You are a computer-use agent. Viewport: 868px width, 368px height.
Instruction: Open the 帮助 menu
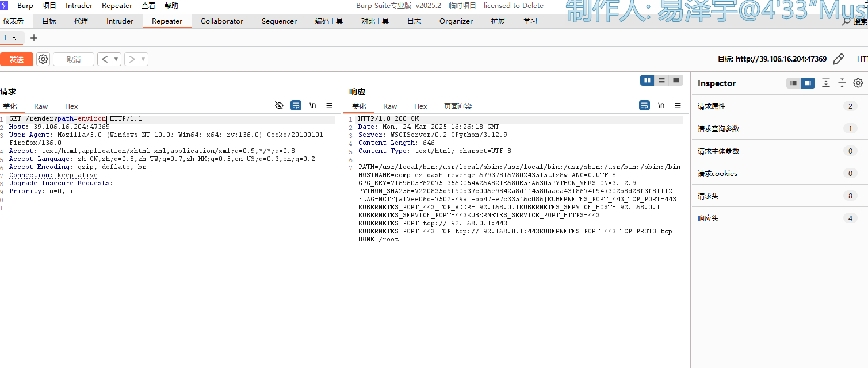point(171,6)
